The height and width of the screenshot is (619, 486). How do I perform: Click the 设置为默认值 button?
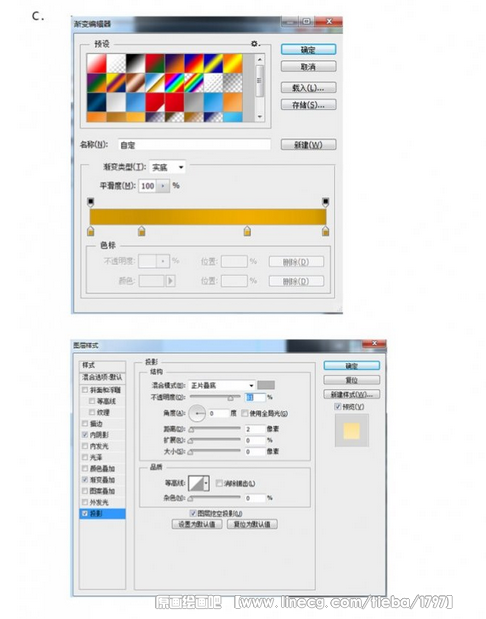197,524
